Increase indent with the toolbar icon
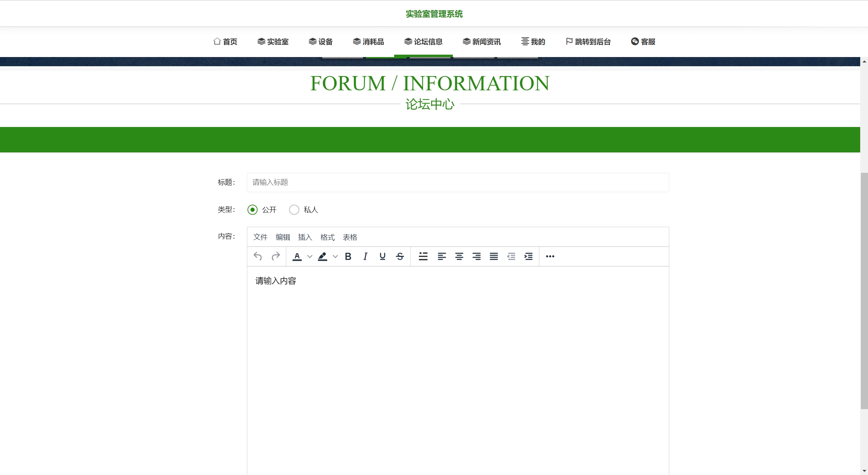The height and width of the screenshot is (475, 868). coord(528,256)
